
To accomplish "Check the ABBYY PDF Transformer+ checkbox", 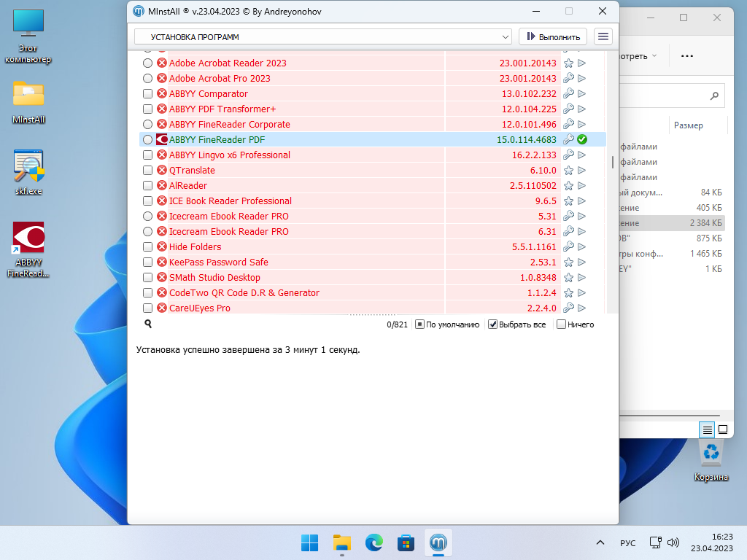I will (147, 109).
